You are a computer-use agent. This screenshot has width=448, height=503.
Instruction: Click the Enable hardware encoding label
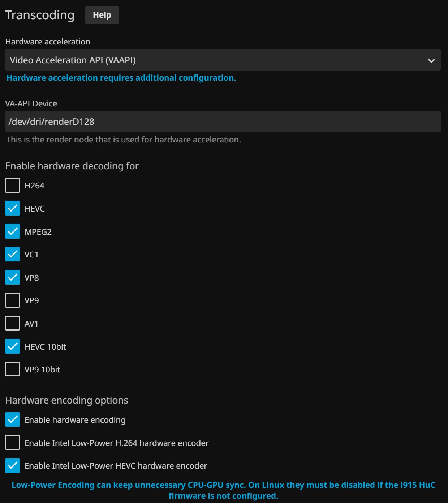75,420
